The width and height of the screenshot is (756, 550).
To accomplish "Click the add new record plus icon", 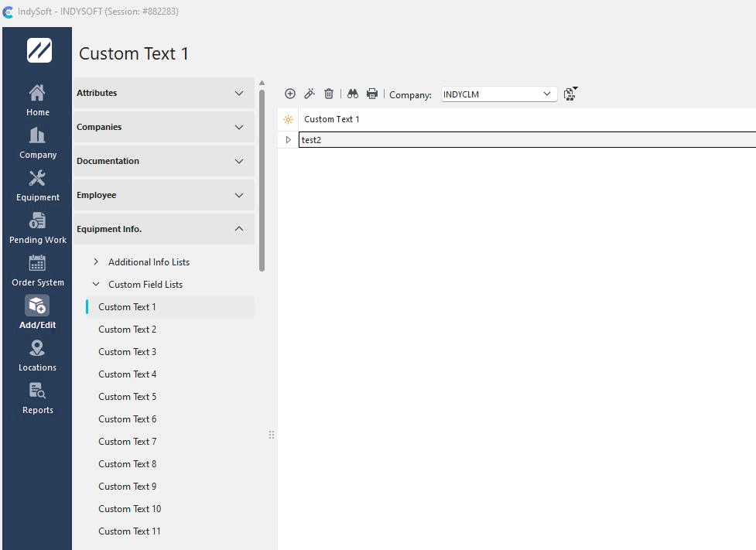I will 289,94.
